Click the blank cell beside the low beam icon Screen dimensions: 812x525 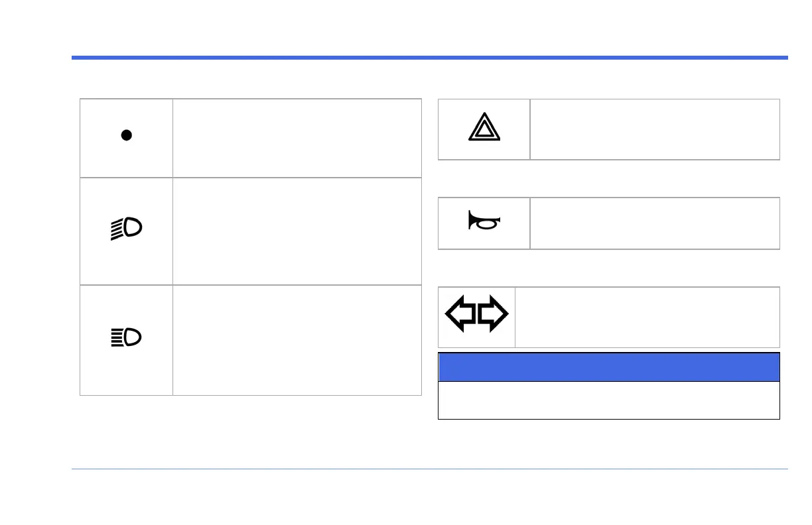297,231
